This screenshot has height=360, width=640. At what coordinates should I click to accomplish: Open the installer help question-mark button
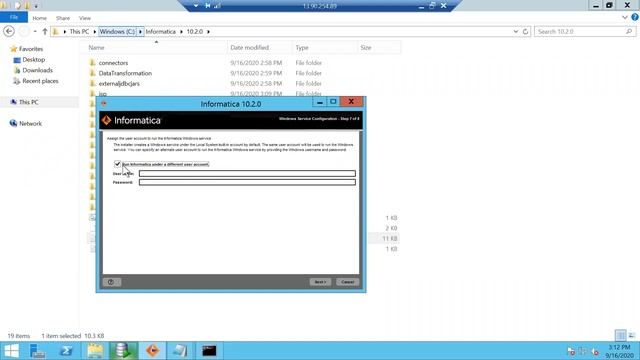tap(111, 282)
